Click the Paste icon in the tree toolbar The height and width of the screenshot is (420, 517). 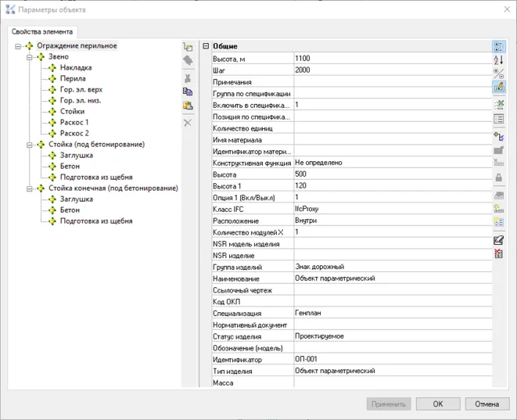coord(188,106)
